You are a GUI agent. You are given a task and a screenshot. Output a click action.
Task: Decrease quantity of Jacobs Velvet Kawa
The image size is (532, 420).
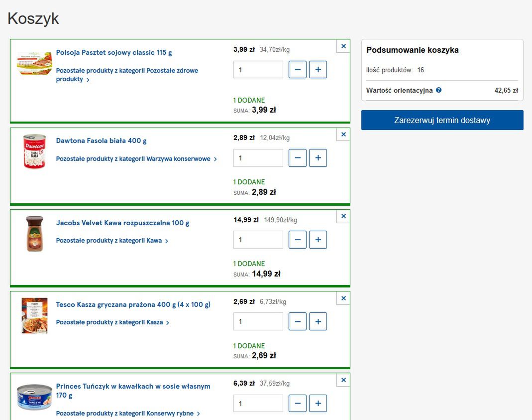click(x=298, y=240)
